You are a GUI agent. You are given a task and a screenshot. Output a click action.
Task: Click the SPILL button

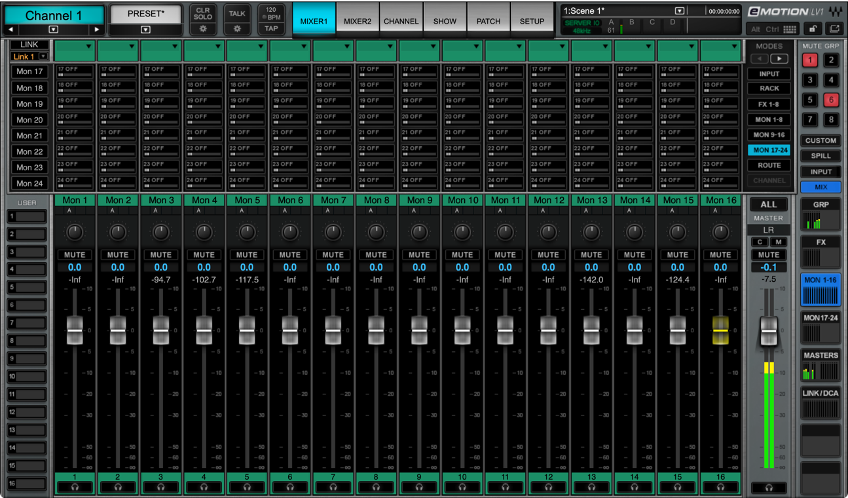(820, 156)
